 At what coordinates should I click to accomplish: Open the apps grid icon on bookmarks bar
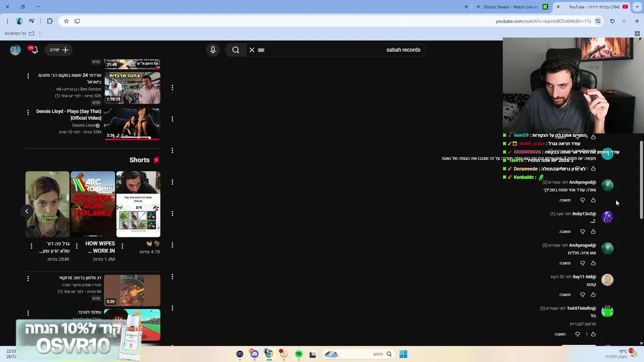(637, 33)
